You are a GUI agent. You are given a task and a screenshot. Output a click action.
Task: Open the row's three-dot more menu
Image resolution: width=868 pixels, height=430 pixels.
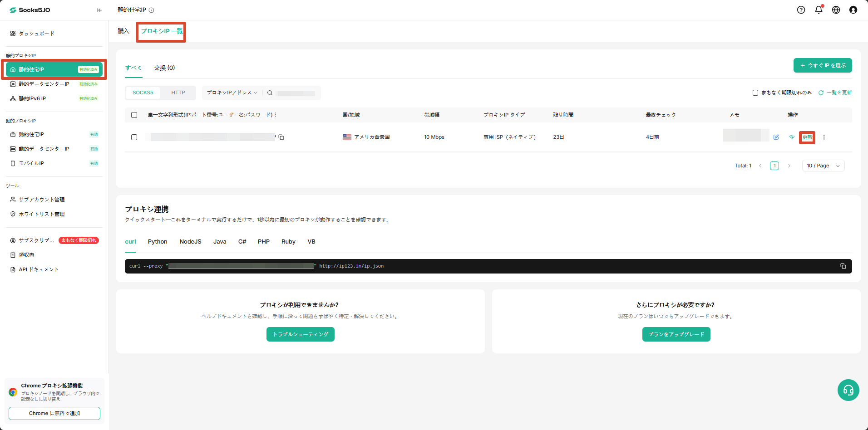824,137
